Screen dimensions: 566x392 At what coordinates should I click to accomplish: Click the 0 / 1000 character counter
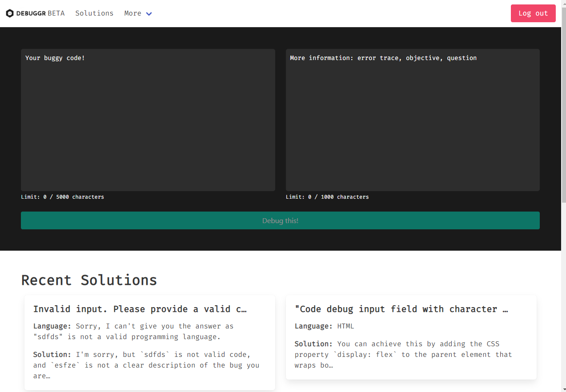(328, 196)
